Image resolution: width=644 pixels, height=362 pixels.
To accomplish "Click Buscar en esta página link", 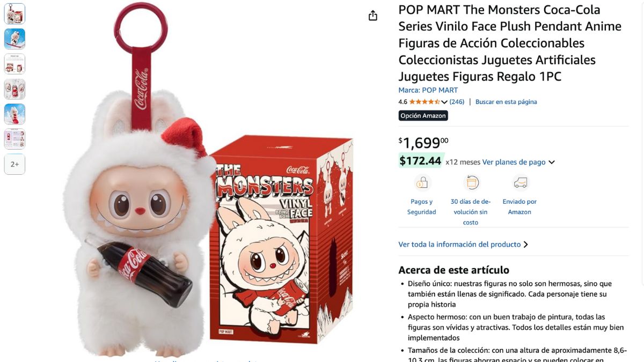I will point(506,102).
